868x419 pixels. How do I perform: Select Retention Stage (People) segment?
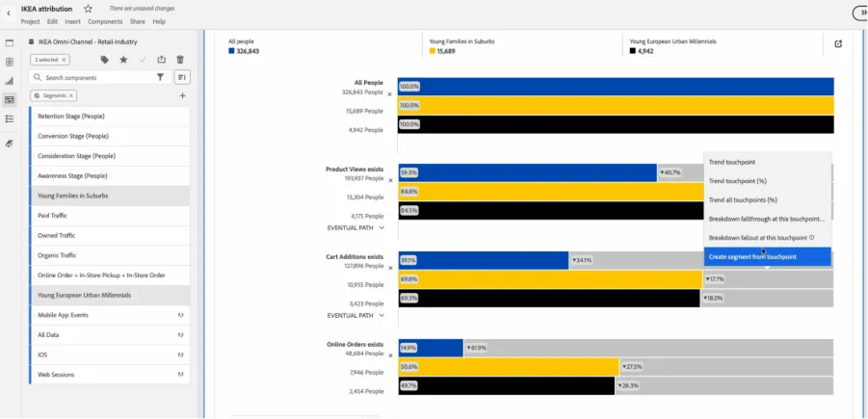click(110, 117)
